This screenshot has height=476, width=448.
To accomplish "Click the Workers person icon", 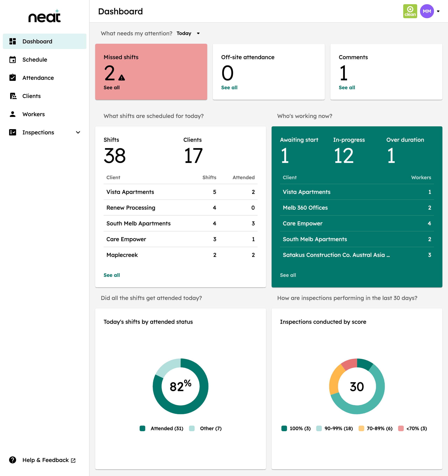I will coord(12,114).
